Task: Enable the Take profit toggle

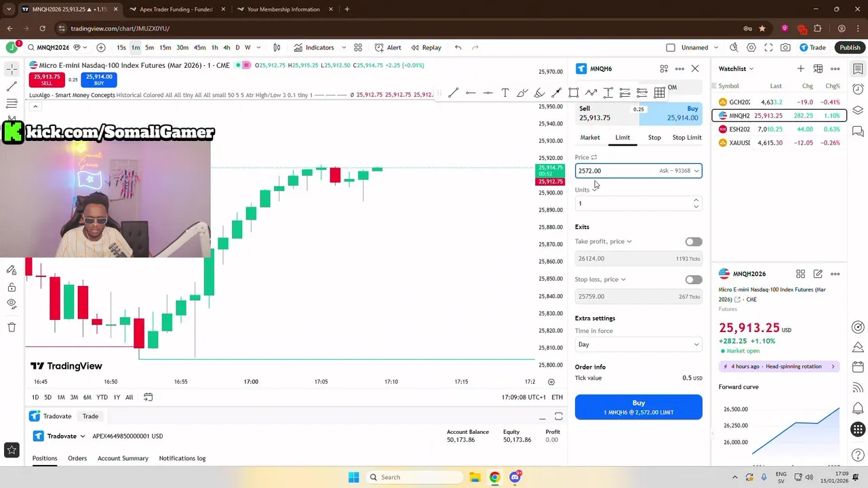Action: coord(693,242)
